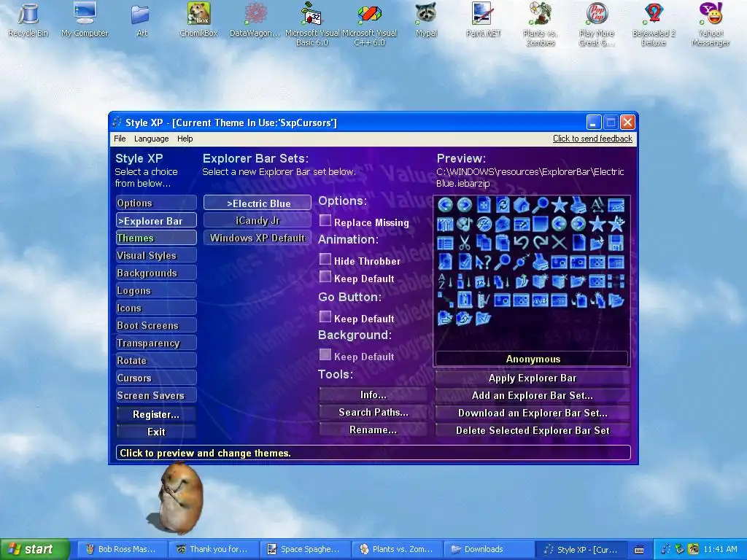
Task: Open Search Paths... under Tools
Action: pyautogui.click(x=373, y=413)
